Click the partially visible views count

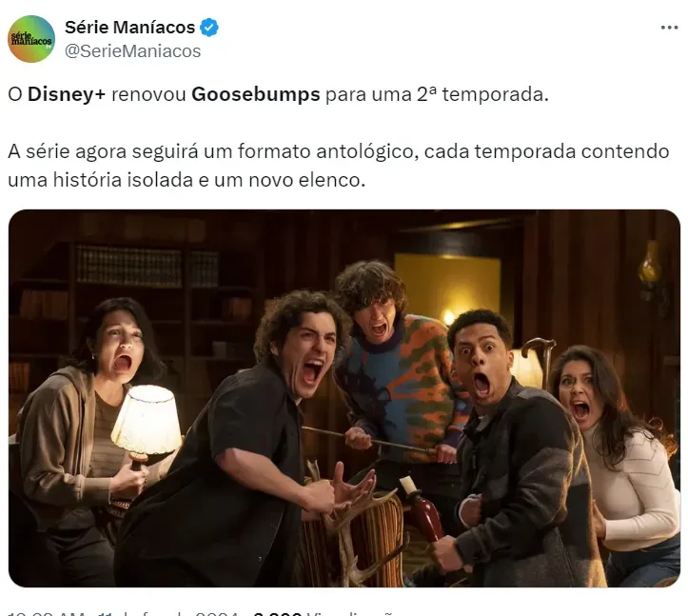323,613
